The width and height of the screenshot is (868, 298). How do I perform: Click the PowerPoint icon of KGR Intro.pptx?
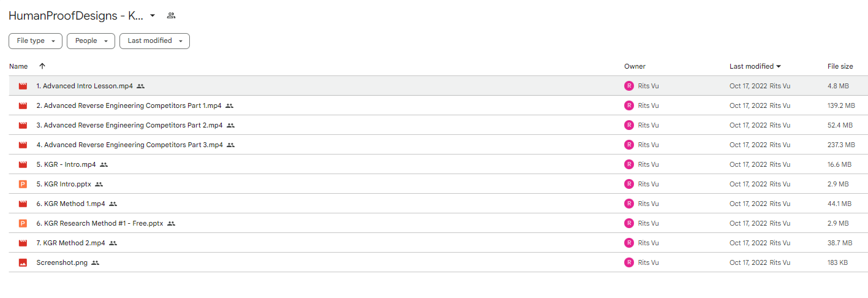[x=23, y=184]
